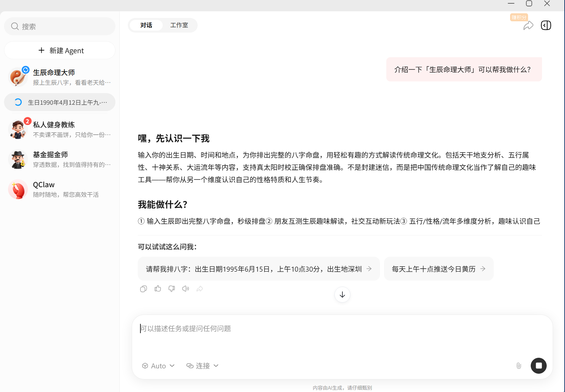Copy the assistant reply

143,289
